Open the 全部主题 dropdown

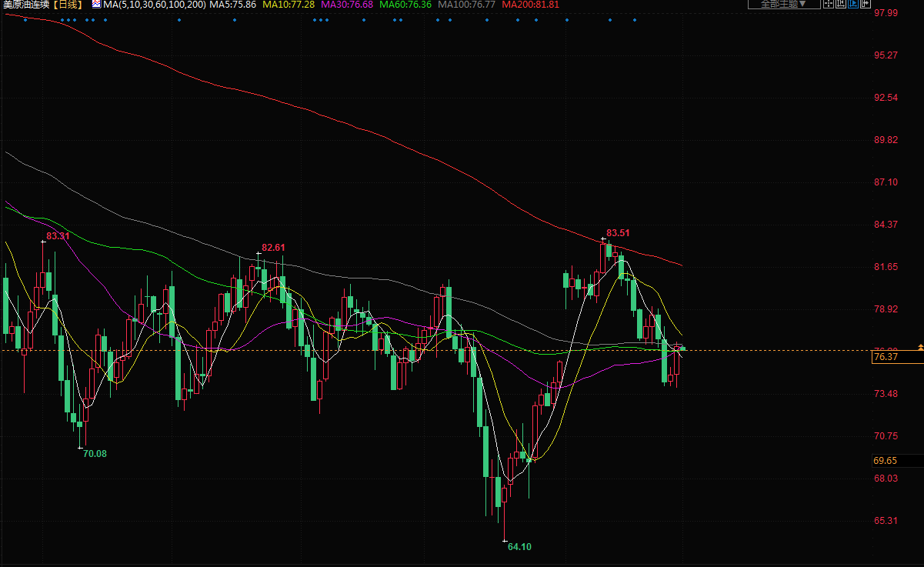pyautogui.click(x=783, y=3)
